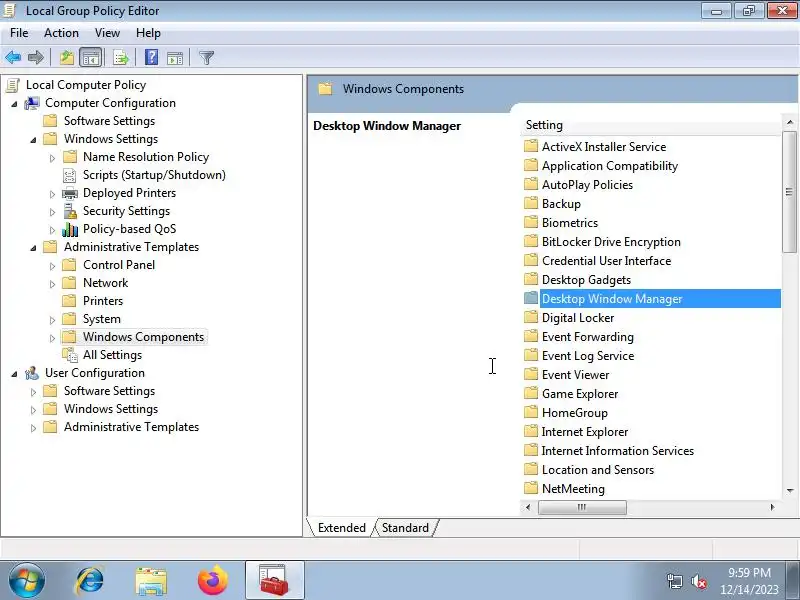This screenshot has width=800, height=600.
Task: Expand the Name Resolution Policy node
Action: (x=52, y=158)
